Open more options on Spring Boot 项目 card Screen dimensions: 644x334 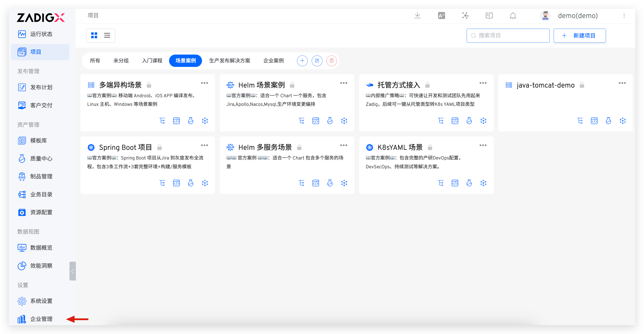[204, 145]
